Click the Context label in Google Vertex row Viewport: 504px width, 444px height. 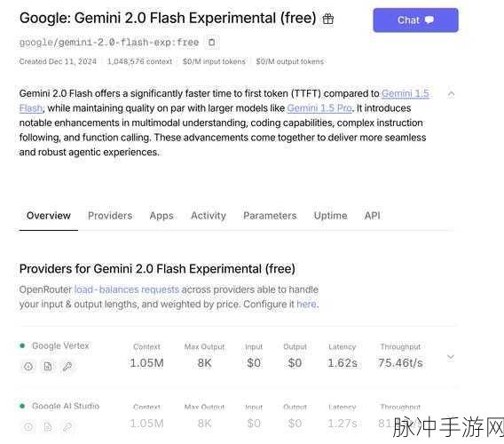click(x=147, y=347)
